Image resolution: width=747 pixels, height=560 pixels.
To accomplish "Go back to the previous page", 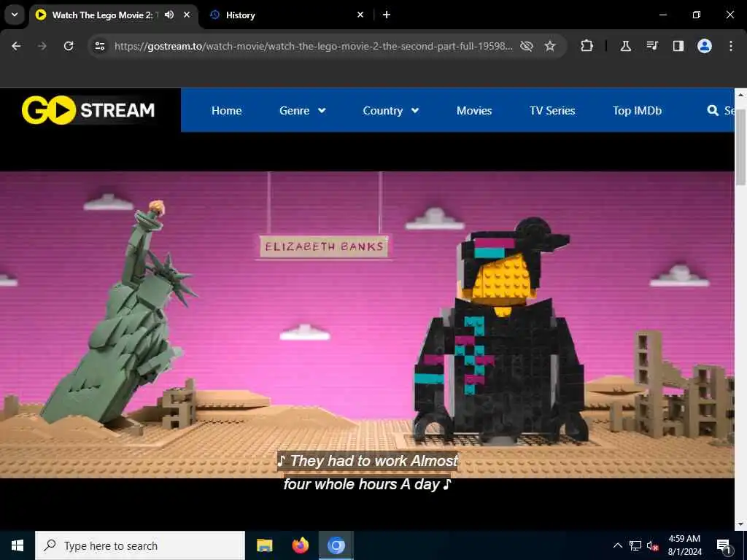I will click(x=16, y=46).
